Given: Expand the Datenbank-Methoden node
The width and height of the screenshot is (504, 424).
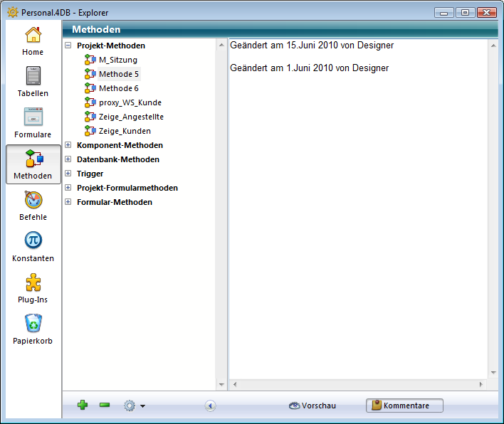Looking at the screenshot, I should [x=68, y=159].
